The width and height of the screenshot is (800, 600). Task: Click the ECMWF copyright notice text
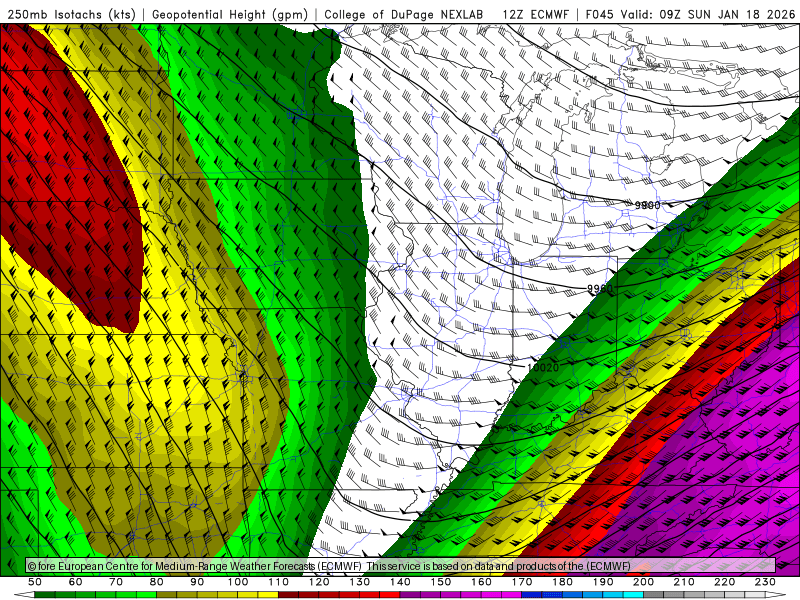[x=329, y=566]
